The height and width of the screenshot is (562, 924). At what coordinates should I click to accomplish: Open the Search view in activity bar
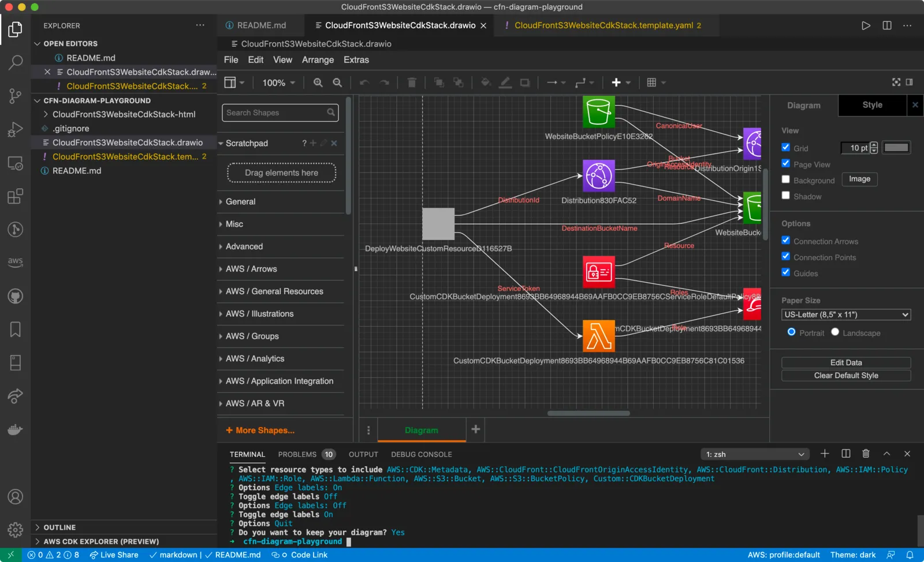click(x=16, y=62)
